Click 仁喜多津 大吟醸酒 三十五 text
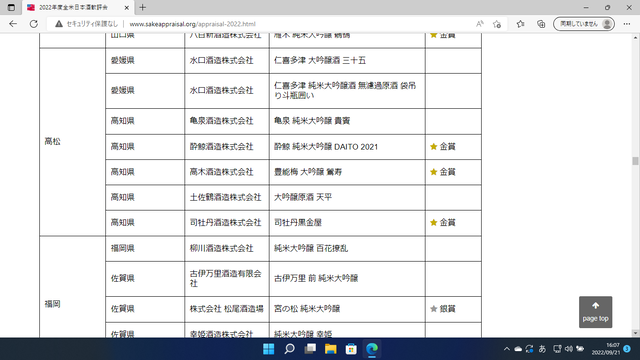Screen dimensions: 640x360 coord(320,61)
